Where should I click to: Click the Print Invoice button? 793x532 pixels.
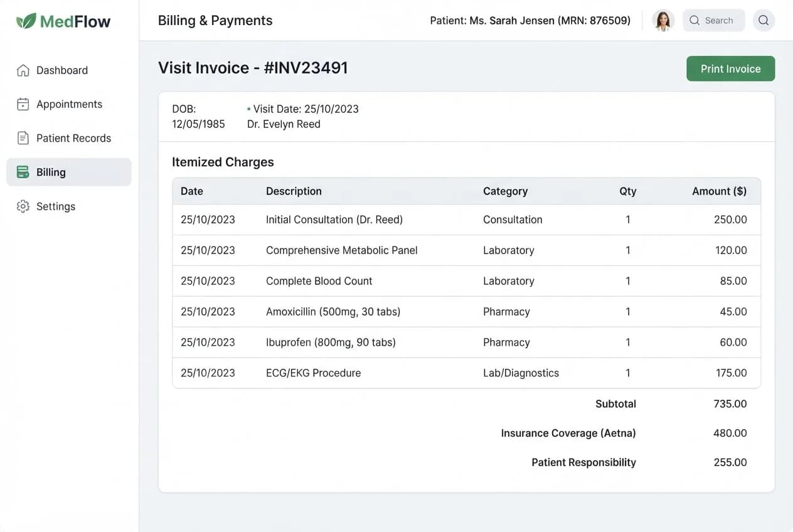tap(731, 69)
